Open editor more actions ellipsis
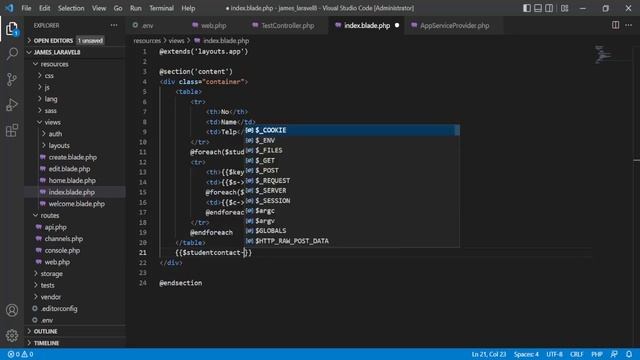640x360 pixels. click(x=629, y=25)
